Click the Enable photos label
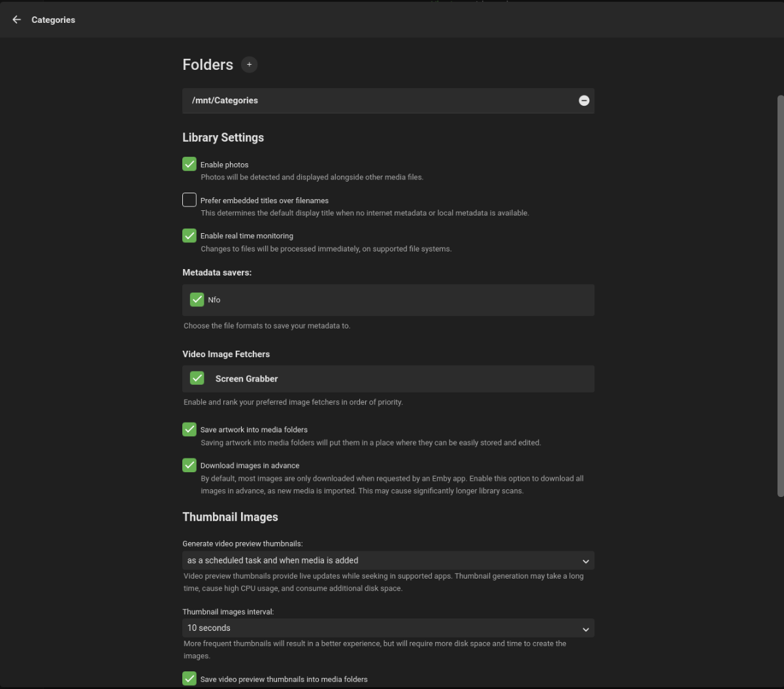This screenshot has width=784, height=689. coord(224,165)
